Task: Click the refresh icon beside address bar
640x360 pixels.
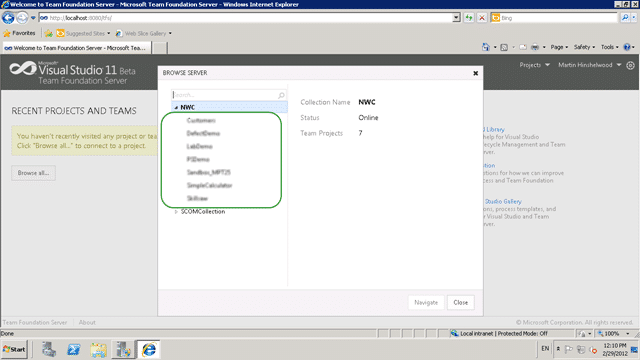Action: (x=469, y=18)
